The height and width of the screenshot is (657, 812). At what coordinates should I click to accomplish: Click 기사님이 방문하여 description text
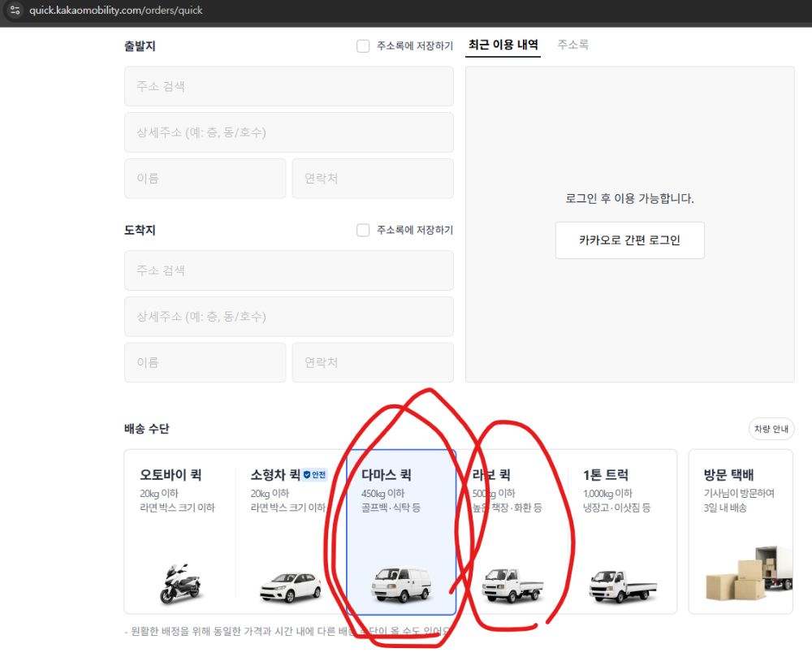(x=739, y=493)
